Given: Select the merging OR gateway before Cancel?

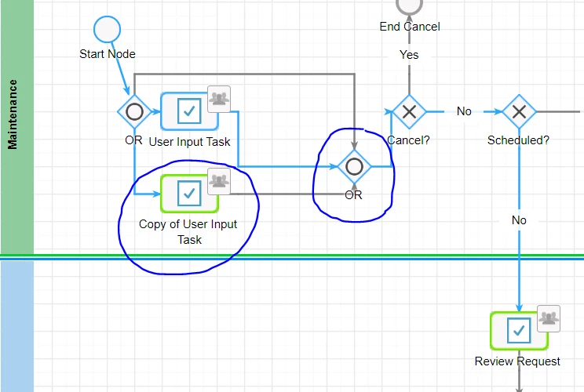Looking at the screenshot, I should [354, 167].
